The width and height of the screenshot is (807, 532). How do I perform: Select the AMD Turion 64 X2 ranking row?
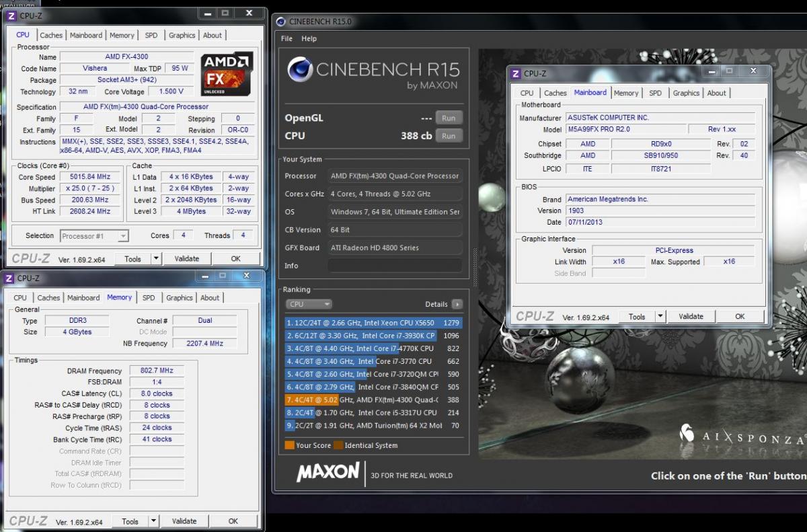point(373,425)
